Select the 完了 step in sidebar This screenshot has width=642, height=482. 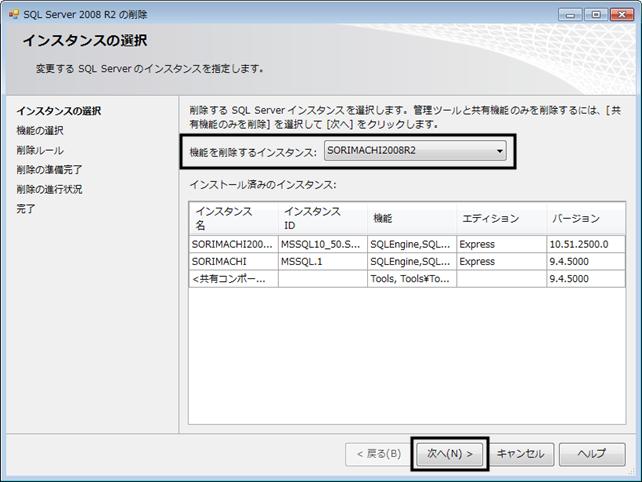[x=25, y=209]
